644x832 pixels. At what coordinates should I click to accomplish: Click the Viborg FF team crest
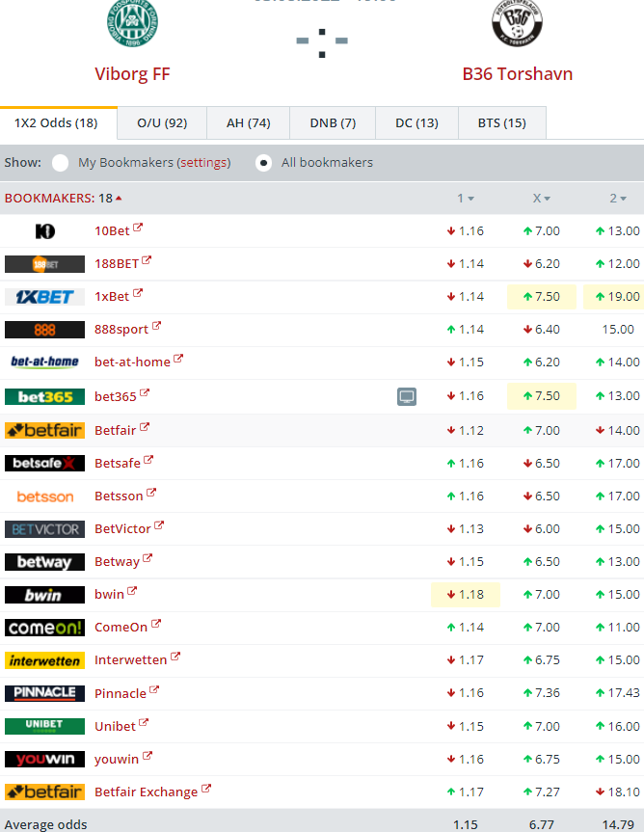click(x=132, y=25)
